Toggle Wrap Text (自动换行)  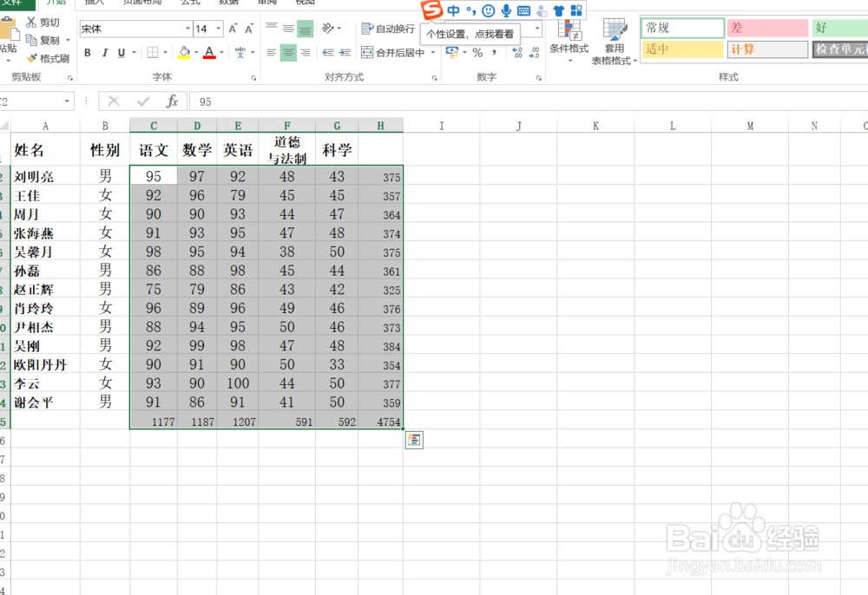click(x=388, y=29)
